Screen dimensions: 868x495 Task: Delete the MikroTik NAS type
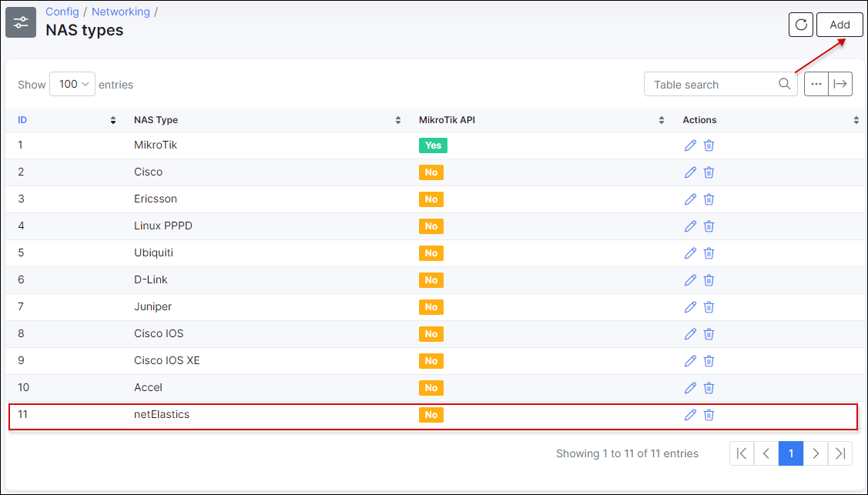(x=709, y=145)
